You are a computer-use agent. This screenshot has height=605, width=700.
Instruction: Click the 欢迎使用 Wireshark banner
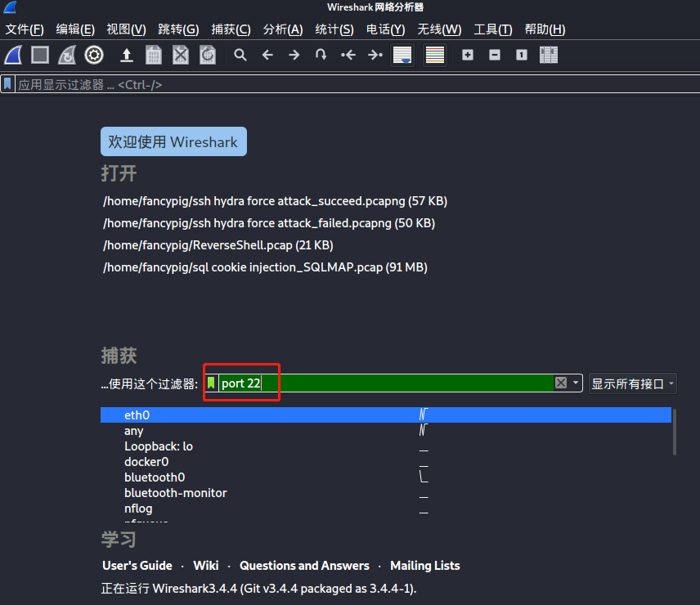tap(173, 141)
